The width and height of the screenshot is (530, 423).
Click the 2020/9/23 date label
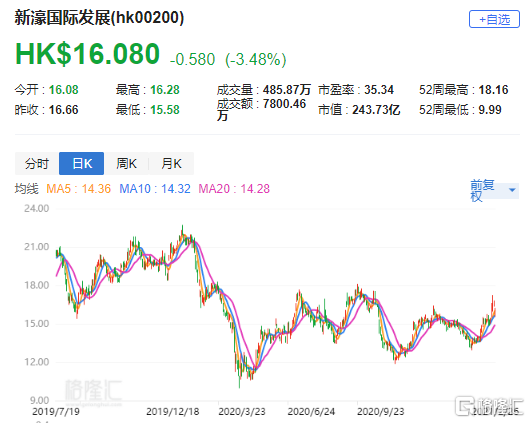381,412
